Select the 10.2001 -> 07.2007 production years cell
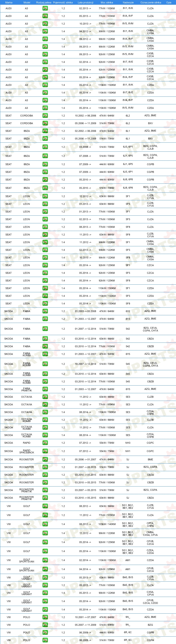The width and height of the screenshot is (176, 644). tap(85, 617)
